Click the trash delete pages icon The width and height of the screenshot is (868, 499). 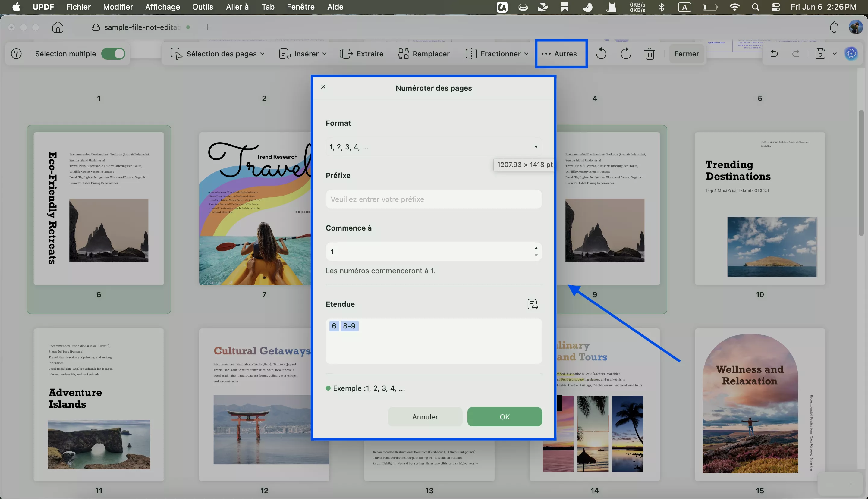coord(649,54)
